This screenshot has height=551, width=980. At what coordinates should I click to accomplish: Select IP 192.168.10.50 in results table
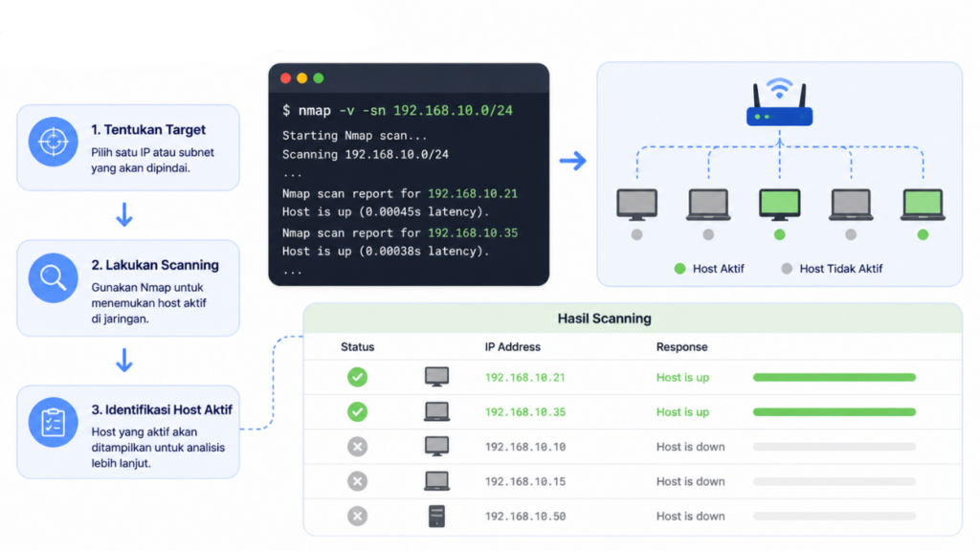tap(525, 517)
